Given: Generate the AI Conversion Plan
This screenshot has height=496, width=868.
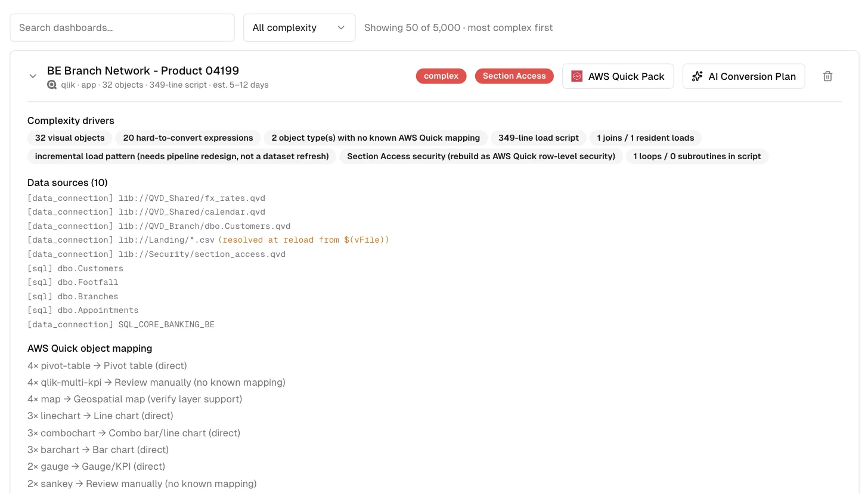Looking at the screenshot, I should click(x=744, y=76).
